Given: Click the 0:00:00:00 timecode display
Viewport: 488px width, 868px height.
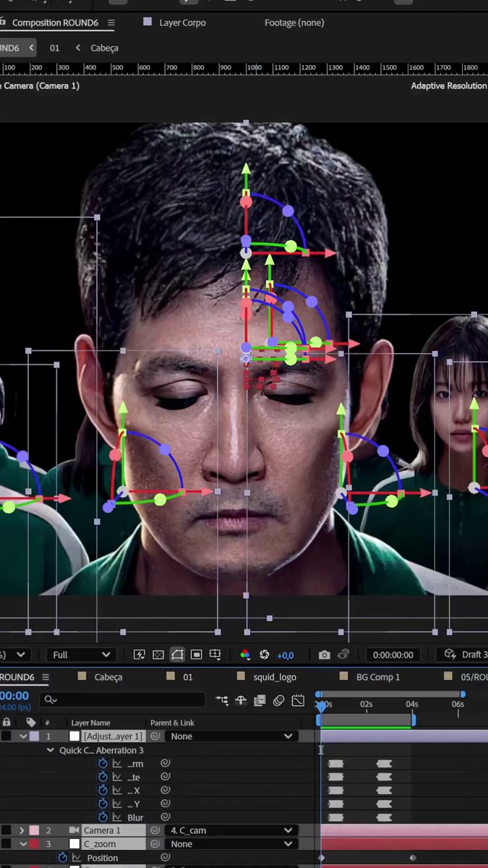Looking at the screenshot, I should click(x=393, y=655).
